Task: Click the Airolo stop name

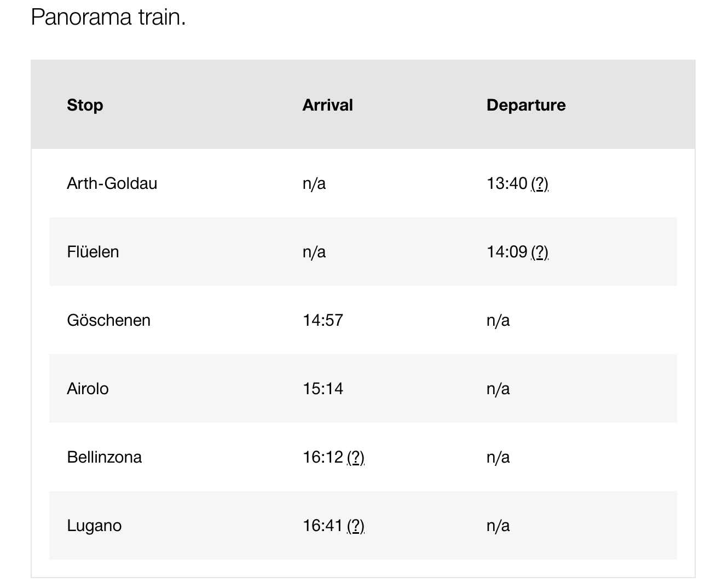Action: 88,389
